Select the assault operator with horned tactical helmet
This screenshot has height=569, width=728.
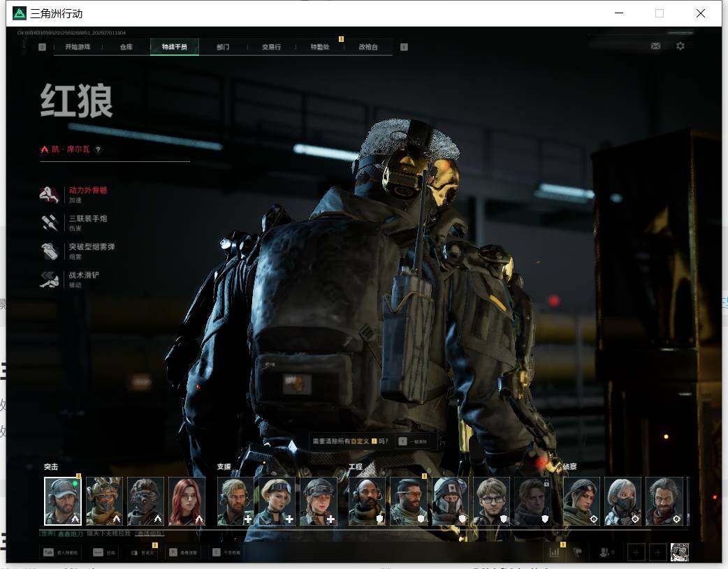pyautogui.click(x=104, y=501)
